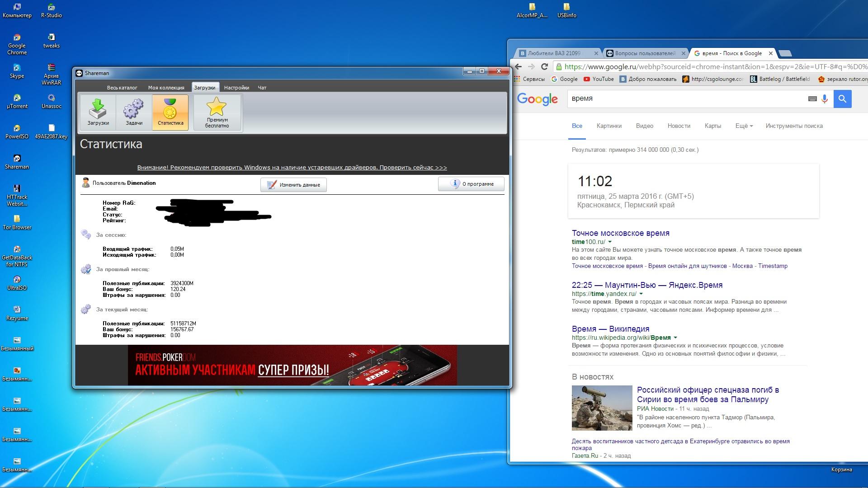
Task: Open UltraISO desktop shortcut
Action: pos(17,283)
